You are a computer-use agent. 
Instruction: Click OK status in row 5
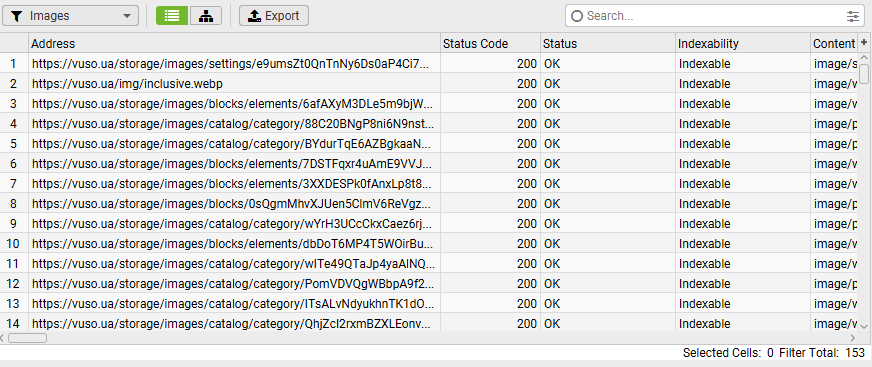click(608, 143)
